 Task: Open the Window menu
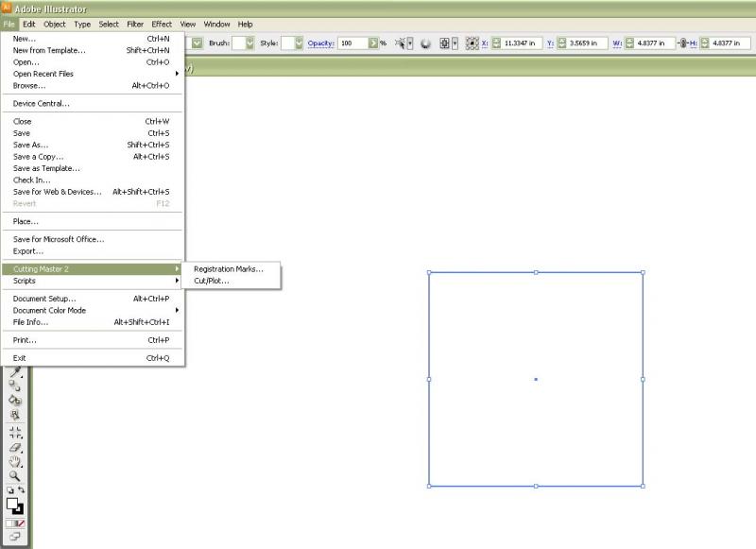(216, 25)
